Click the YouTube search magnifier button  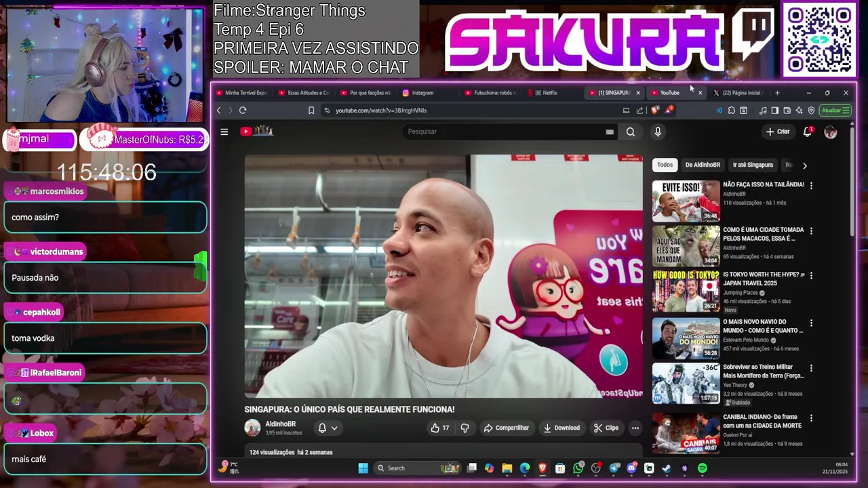point(631,131)
